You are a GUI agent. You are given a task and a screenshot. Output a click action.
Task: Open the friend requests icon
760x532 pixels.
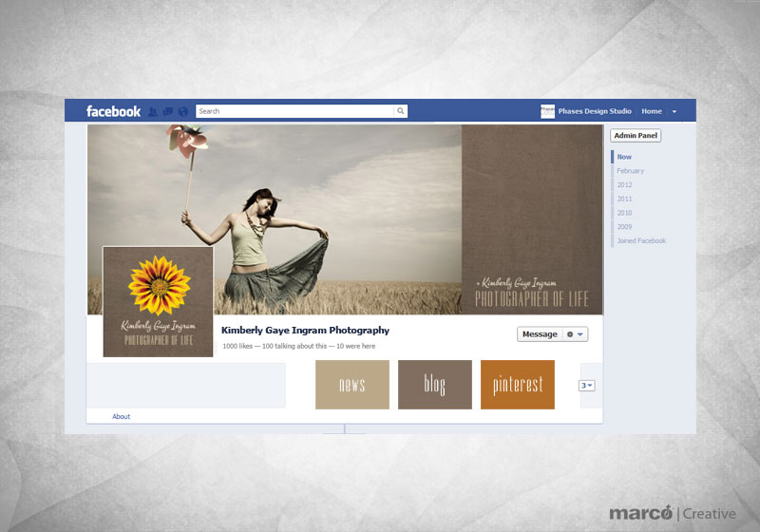click(x=153, y=112)
